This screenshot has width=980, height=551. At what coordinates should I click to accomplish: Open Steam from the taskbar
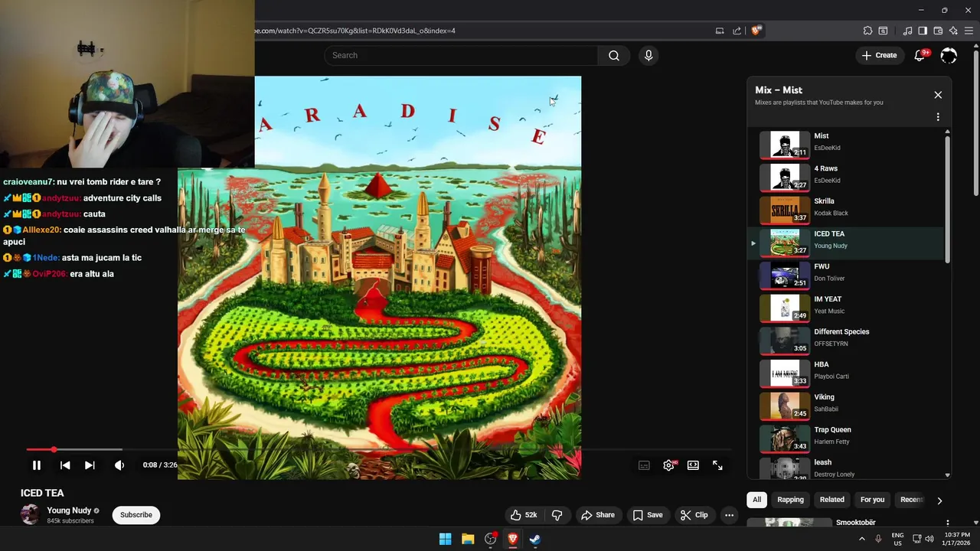tap(535, 539)
